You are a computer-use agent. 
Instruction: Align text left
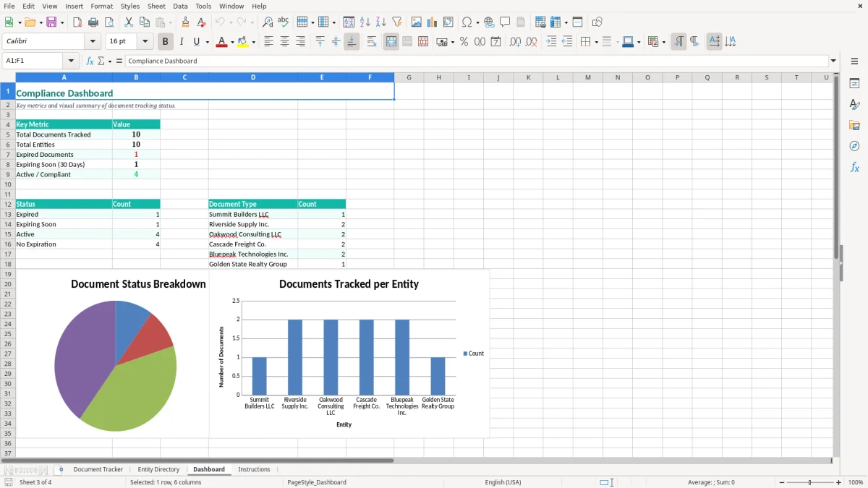[269, 42]
